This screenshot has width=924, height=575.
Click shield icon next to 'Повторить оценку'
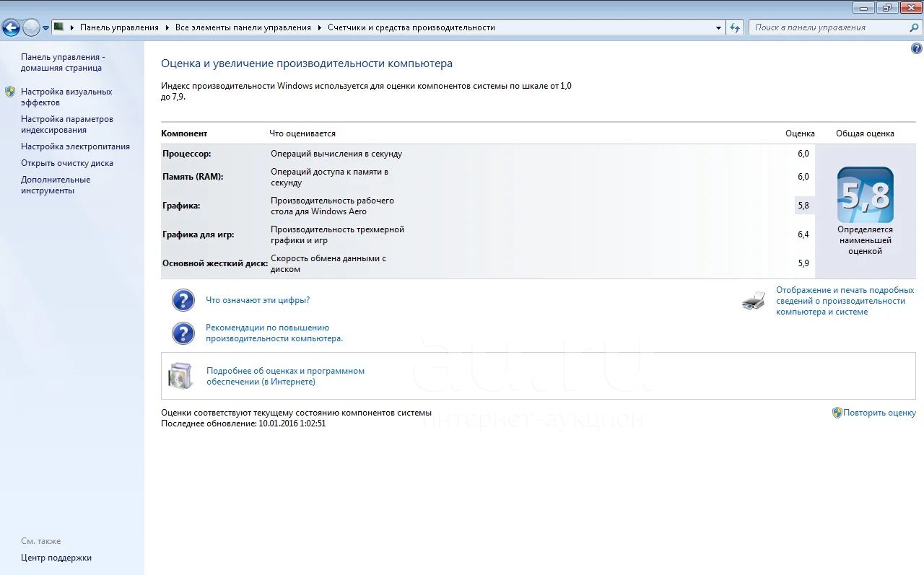tap(837, 413)
